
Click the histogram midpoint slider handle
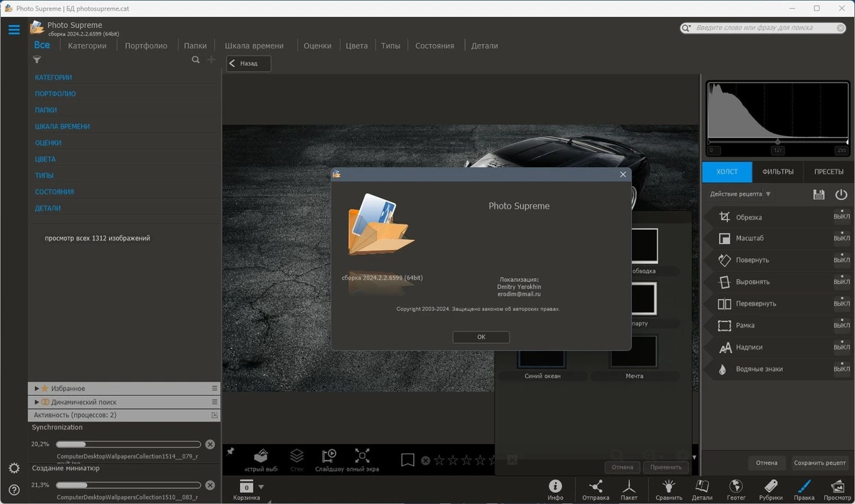pyautogui.click(x=778, y=142)
